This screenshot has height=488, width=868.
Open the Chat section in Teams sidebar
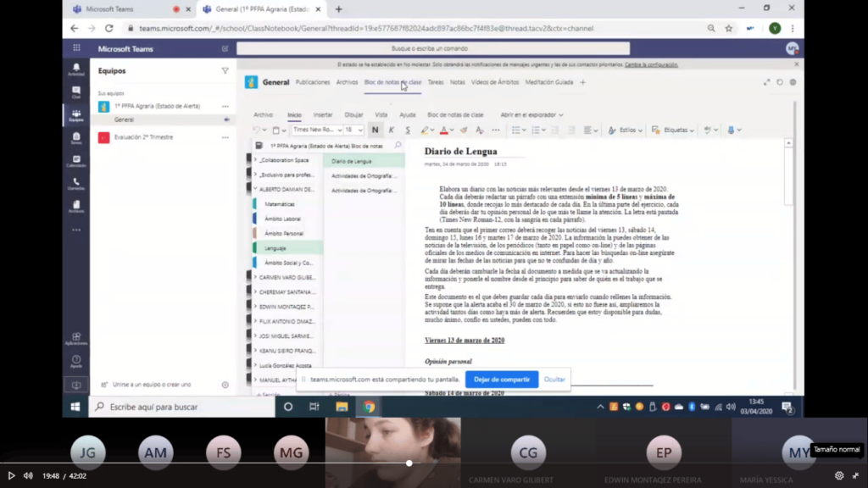pyautogui.click(x=75, y=91)
